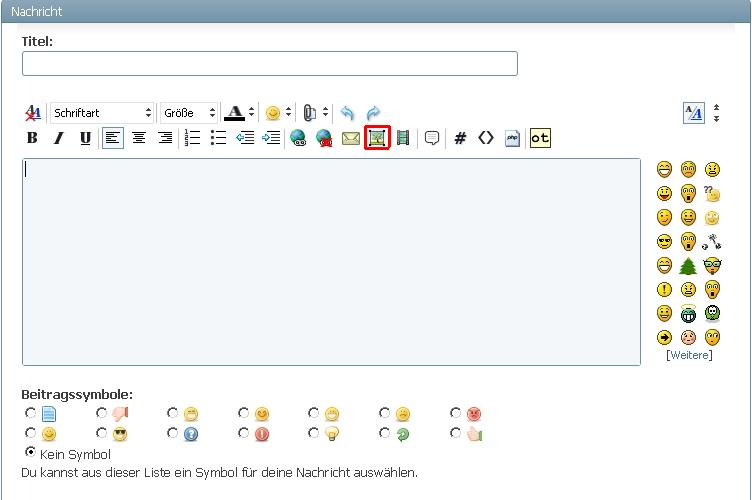Click the remove text formatting icon
Viewport: 752px width, 500px height.
pos(33,113)
